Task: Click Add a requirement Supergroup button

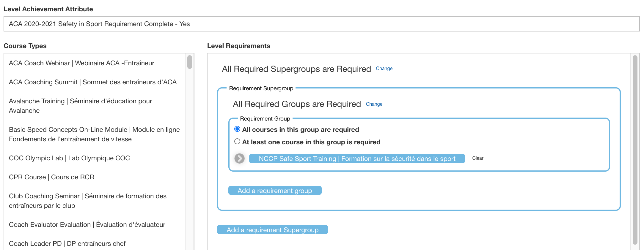Action: [272, 230]
